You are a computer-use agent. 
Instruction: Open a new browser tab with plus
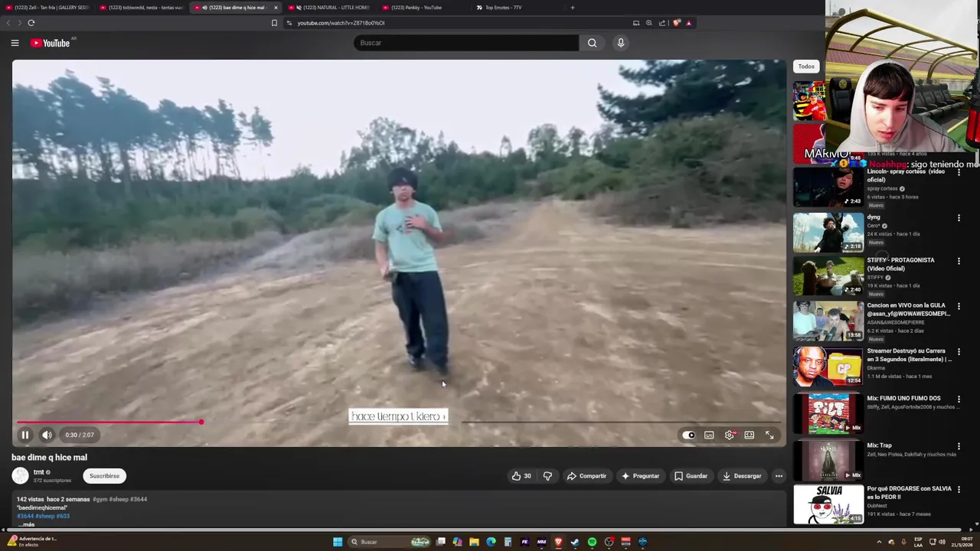[x=572, y=8]
